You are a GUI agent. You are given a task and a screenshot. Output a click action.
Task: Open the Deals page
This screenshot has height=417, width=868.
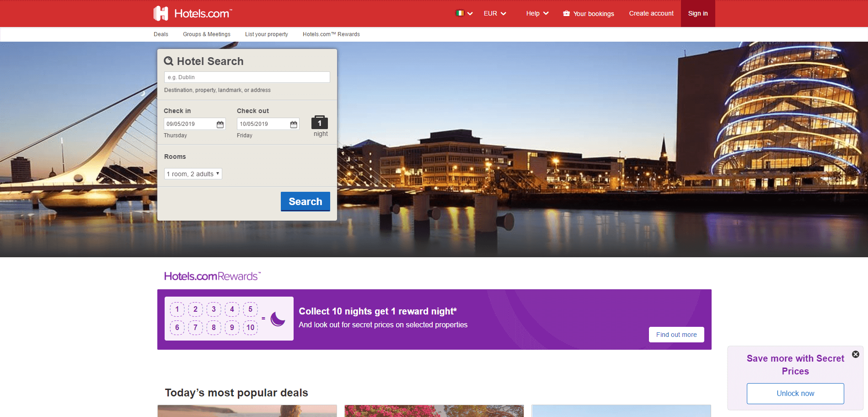pyautogui.click(x=161, y=34)
